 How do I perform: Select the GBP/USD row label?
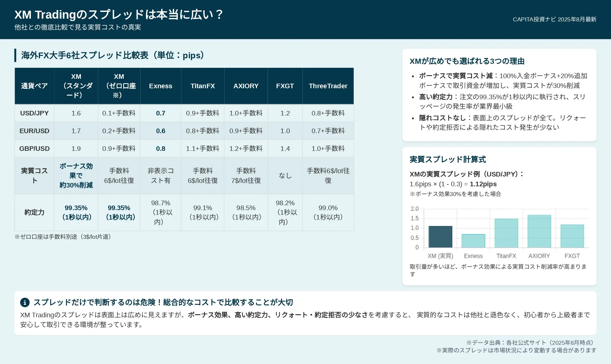click(35, 149)
